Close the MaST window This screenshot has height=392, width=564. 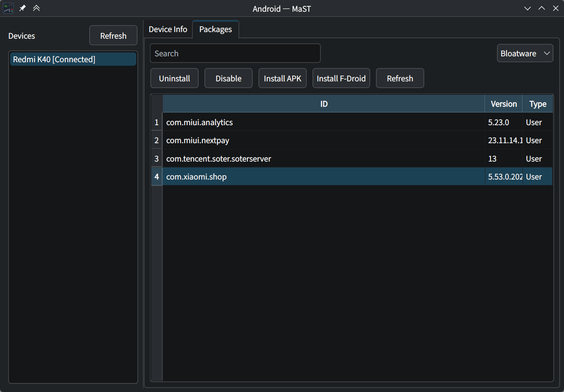556,8
